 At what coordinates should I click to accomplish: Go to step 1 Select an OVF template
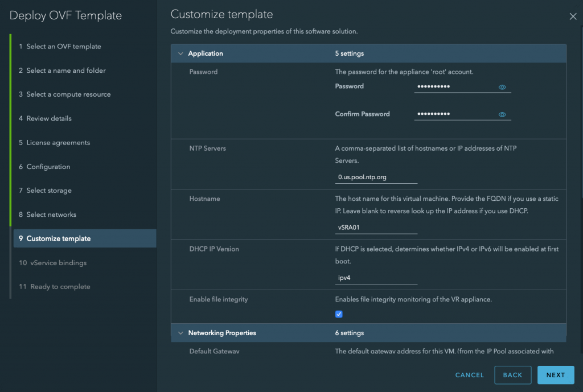pos(60,47)
